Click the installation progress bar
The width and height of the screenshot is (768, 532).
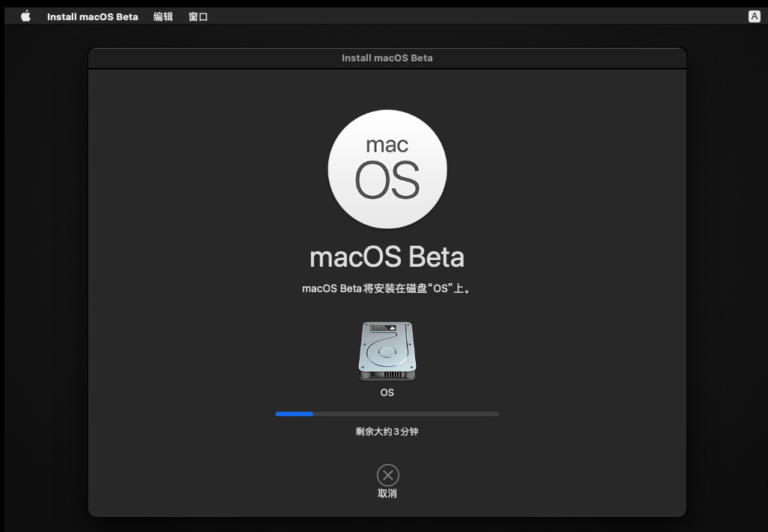(387, 414)
